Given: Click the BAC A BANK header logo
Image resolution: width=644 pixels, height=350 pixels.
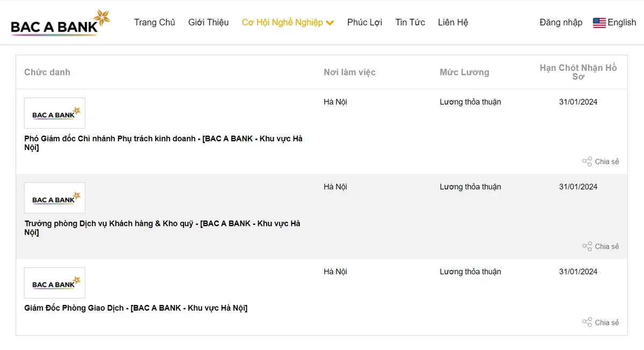Looking at the screenshot, I should (x=61, y=23).
